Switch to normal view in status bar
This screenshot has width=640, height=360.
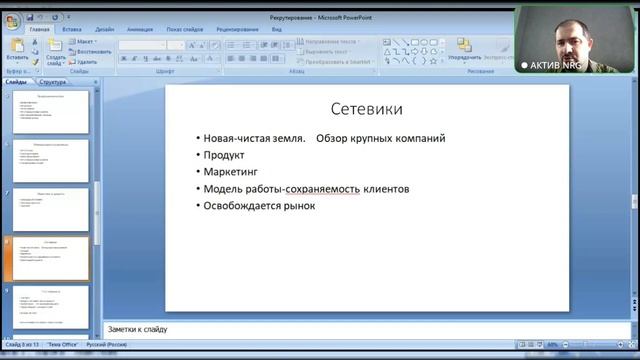click(522, 345)
